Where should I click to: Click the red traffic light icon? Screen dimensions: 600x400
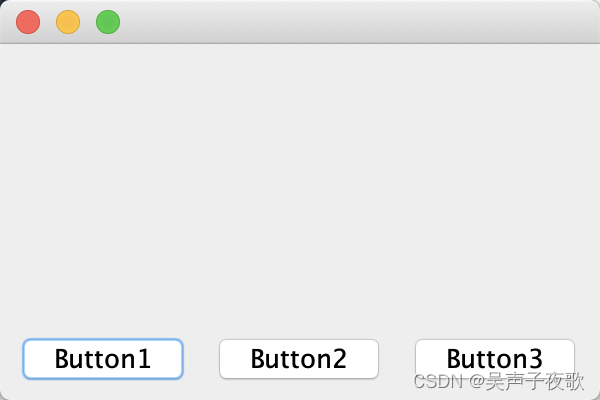coord(28,22)
